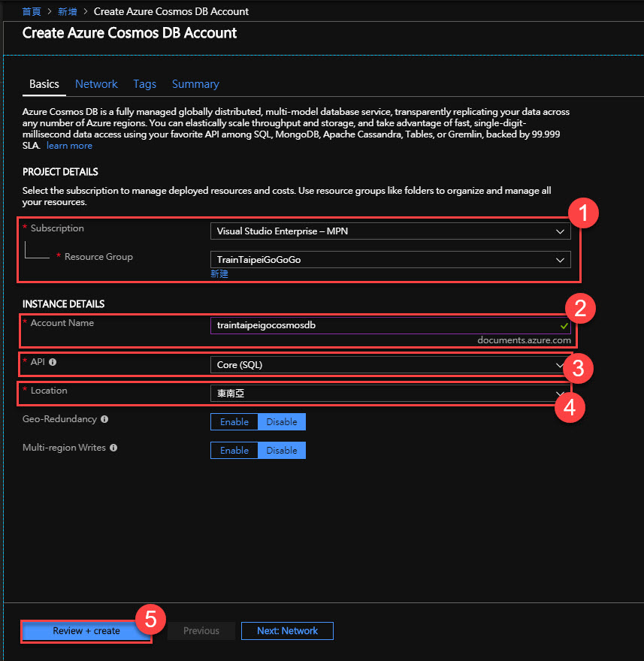Open the learn more link
This screenshot has width=644, height=661.
[x=69, y=146]
